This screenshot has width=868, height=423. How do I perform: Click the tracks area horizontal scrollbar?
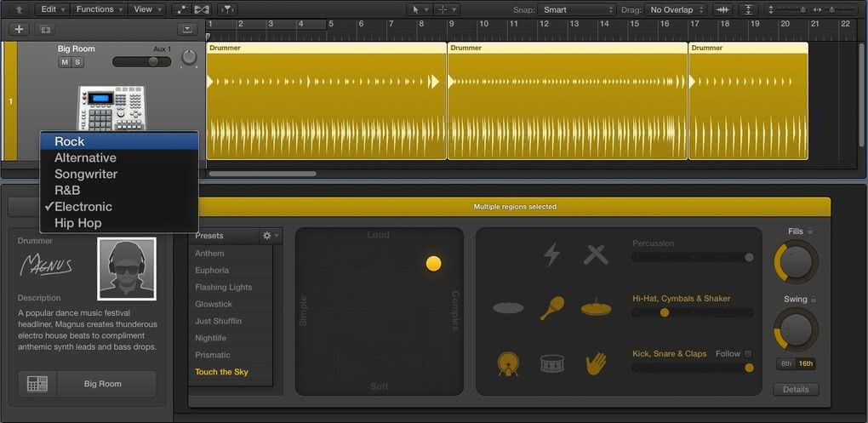coord(262,174)
